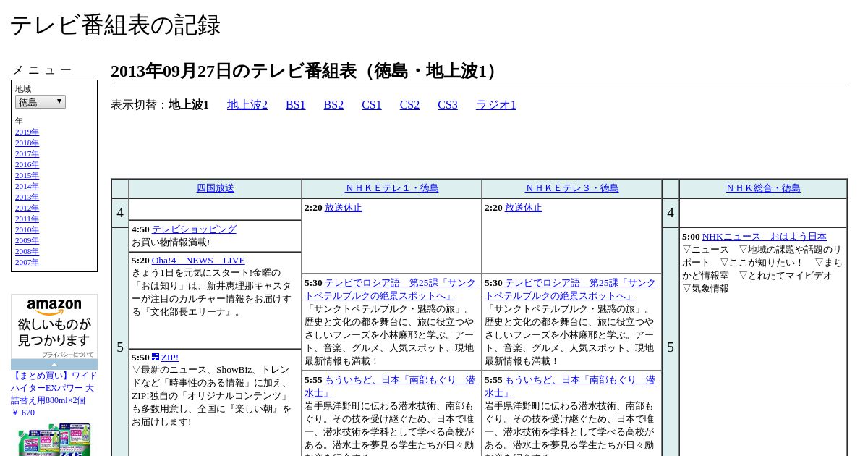868x456 pixels.
Task: Open もういちど、日本 link in Eテレ3 column
Action: (x=571, y=387)
